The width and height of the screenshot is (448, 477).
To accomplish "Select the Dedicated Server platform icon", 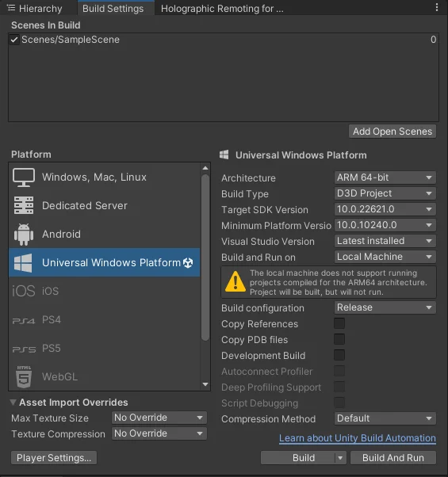I will (24, 205).
